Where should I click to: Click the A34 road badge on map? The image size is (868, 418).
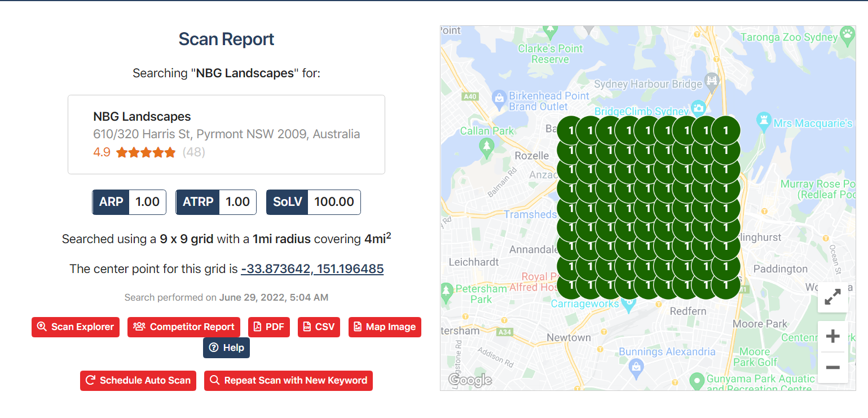tap(504, 332)
